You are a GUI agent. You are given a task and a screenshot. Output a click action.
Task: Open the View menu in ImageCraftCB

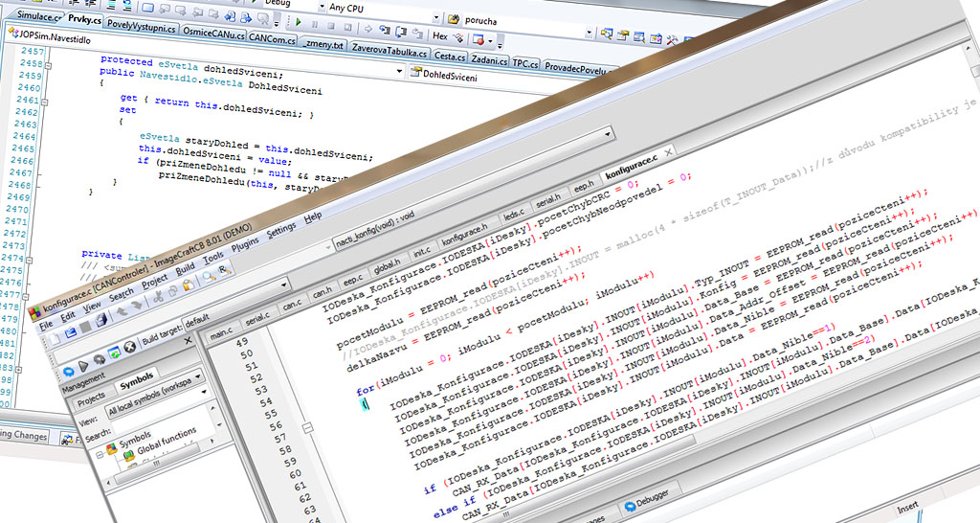tap(92, 307)
